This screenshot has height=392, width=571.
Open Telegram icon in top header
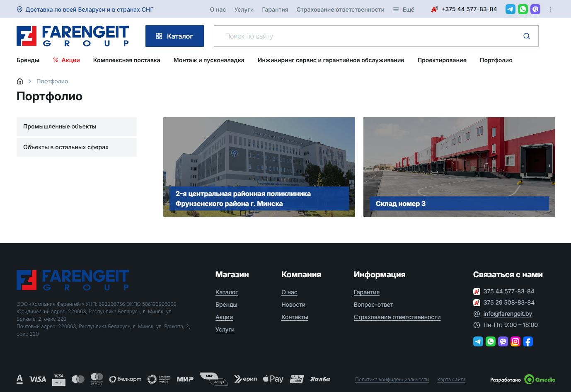tap(511, 9)
